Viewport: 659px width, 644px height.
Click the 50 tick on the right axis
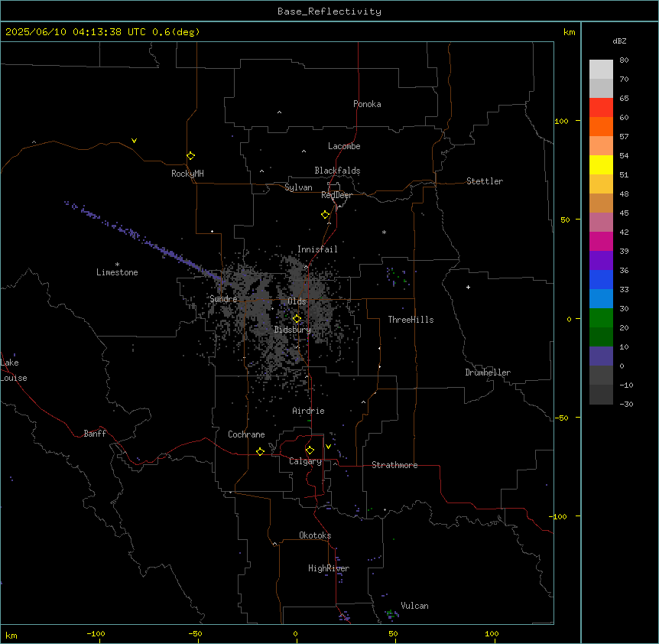[x=565, y=220]
